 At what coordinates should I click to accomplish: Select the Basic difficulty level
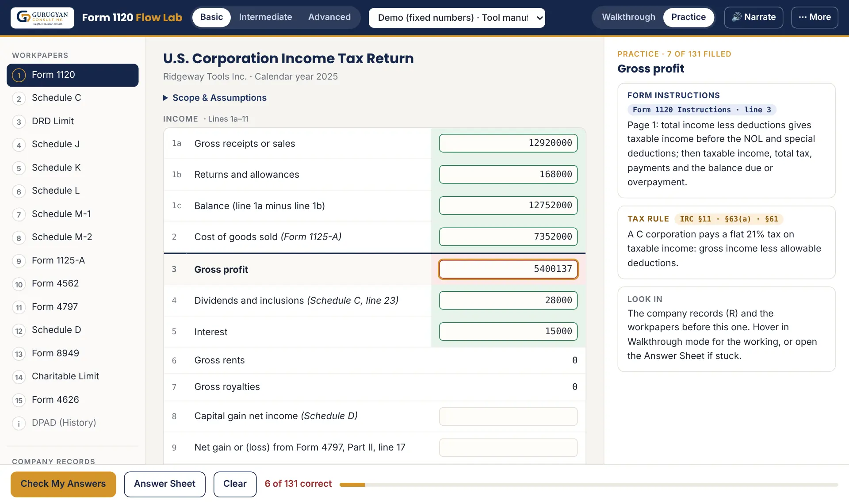point(211,17)
